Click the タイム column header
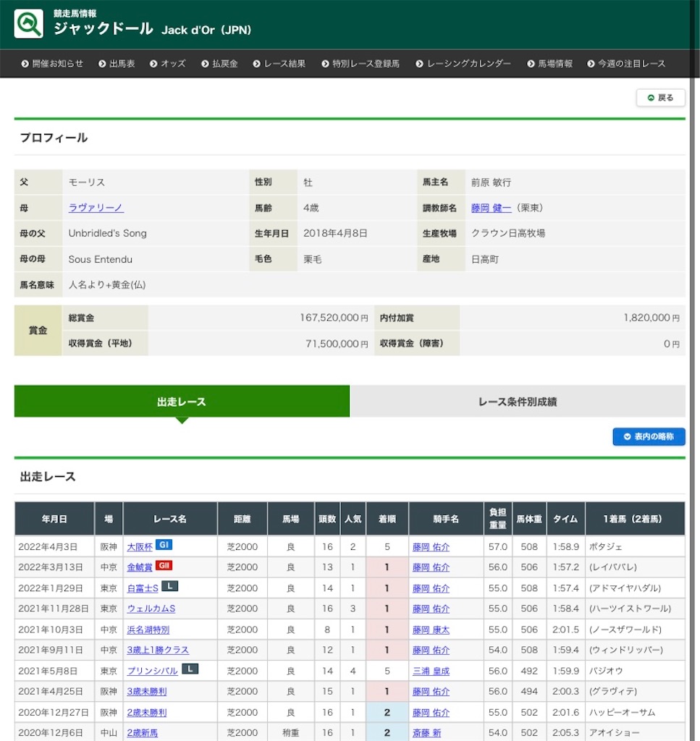This screenshot has height=741, width=700. (x=566, y=519)
